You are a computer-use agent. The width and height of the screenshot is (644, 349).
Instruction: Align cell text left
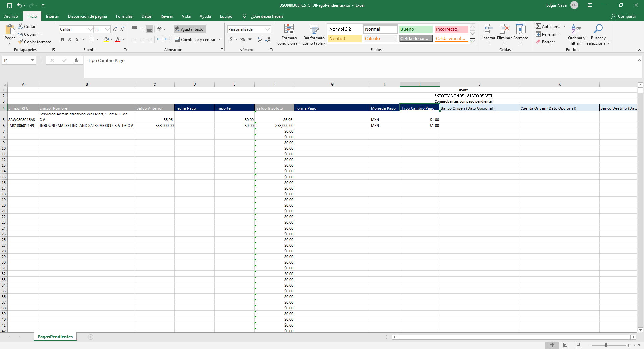(x=135, y=39)
